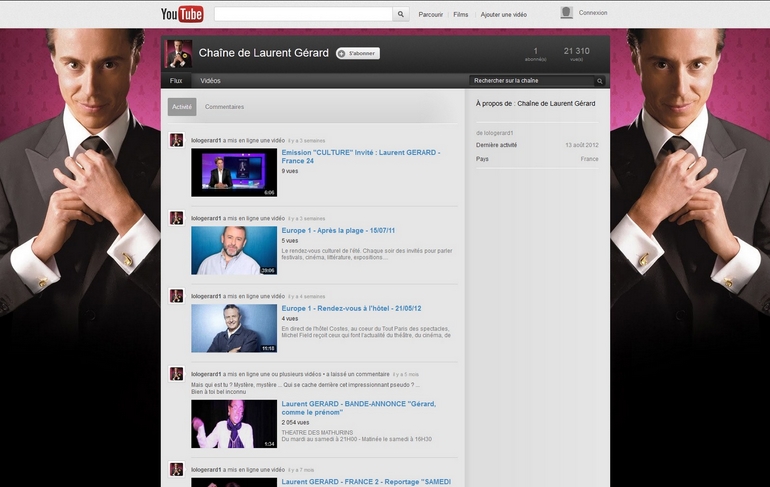This screenshot has height=487, width=770.
Task: Click the channel avatar next to the title
Action: click(178, 54)
